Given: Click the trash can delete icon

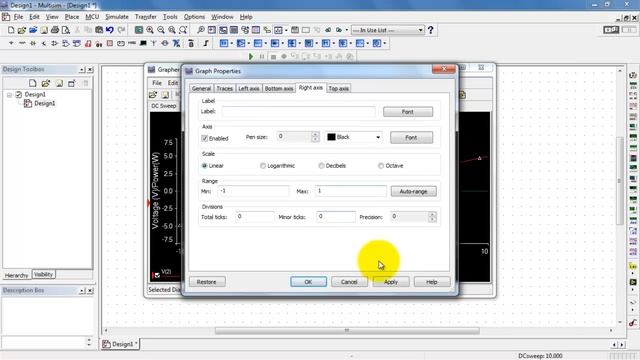Looking at the screenshot, I should [x=191, y=43].
